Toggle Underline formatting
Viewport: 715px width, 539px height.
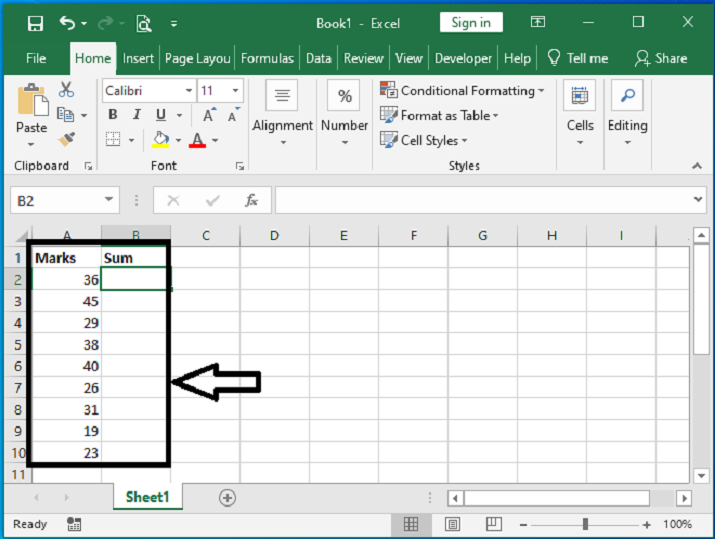click(161, 114)
